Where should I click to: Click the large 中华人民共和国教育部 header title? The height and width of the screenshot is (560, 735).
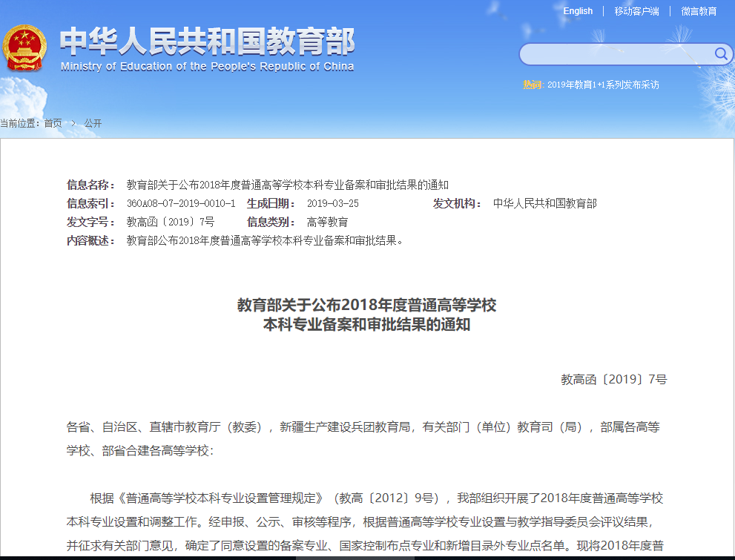(207, 42)
